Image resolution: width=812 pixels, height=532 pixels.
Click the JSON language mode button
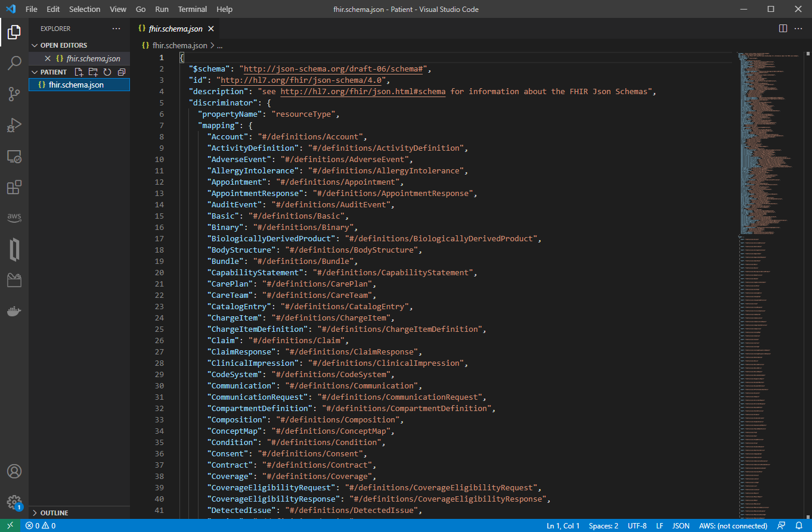(x=681, y=526)
